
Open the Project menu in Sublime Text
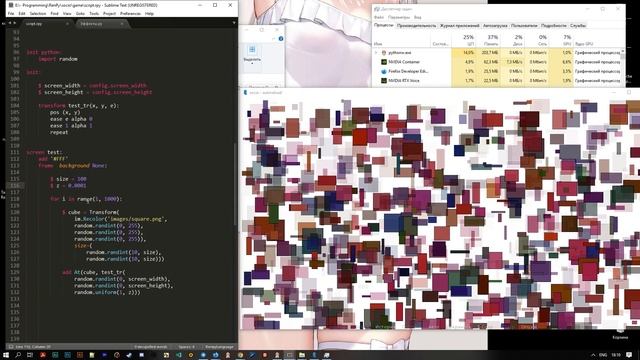(x=109, y=13)
